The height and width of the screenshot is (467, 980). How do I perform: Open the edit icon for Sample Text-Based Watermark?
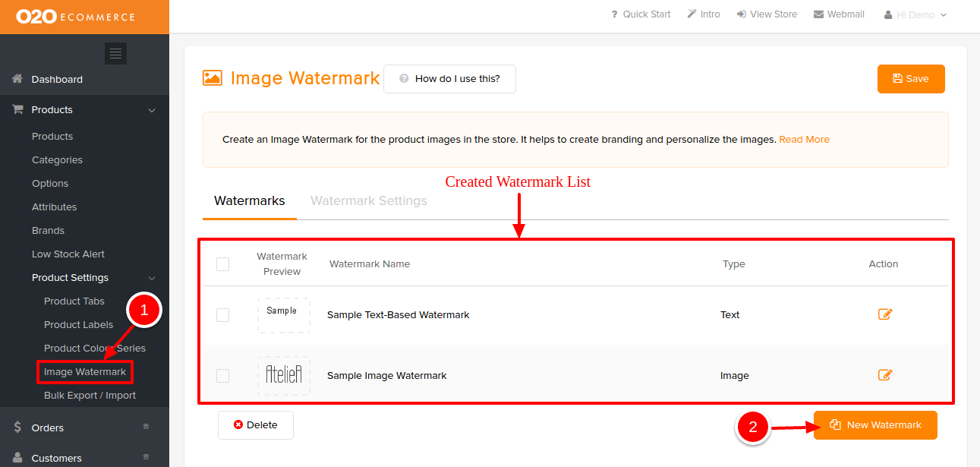884,313
